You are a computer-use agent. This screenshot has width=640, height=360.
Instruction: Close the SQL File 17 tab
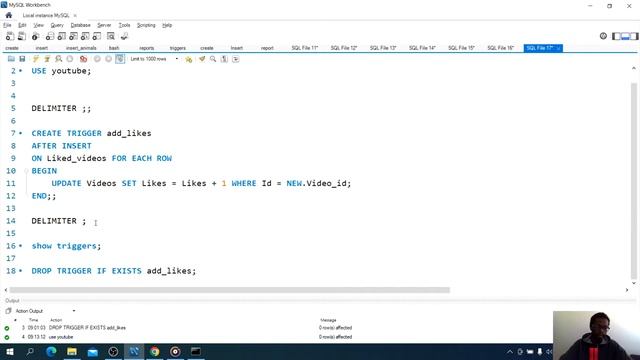(x=559, y=48)
